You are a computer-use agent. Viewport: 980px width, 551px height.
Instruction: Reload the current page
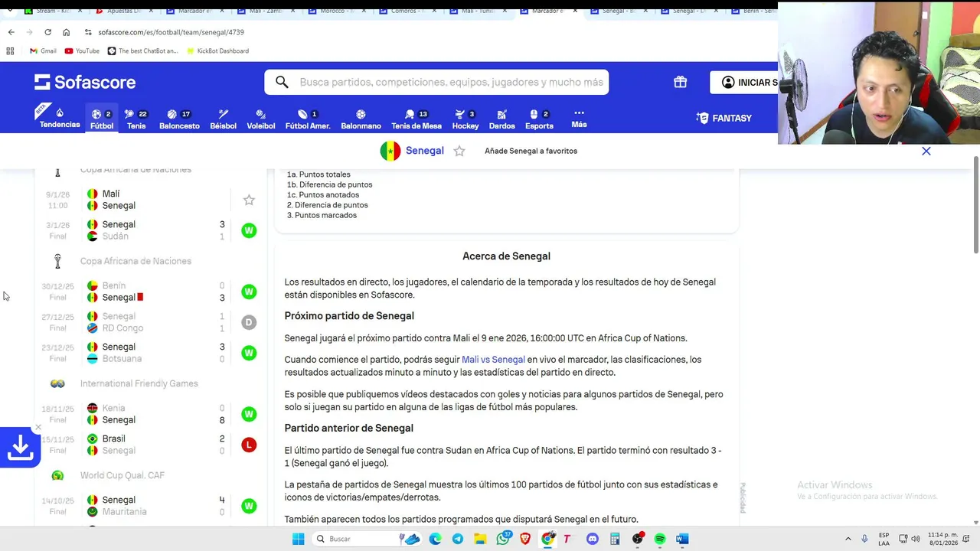pyautogui.click(x=47, y=32)
